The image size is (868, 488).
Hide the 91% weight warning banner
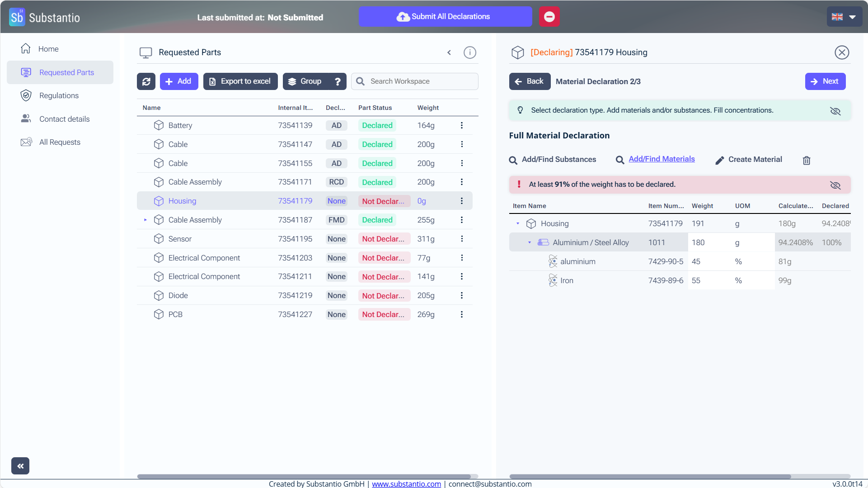pyautogui.click(x=835, y=185)
